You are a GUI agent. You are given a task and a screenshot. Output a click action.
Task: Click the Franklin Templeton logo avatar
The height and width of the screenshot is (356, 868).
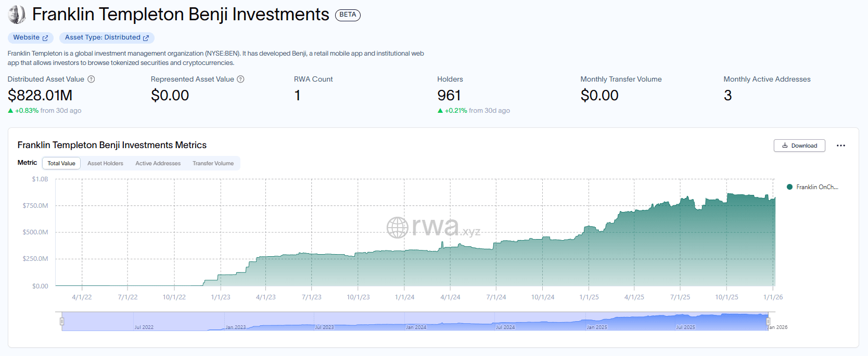coord(17,15)
